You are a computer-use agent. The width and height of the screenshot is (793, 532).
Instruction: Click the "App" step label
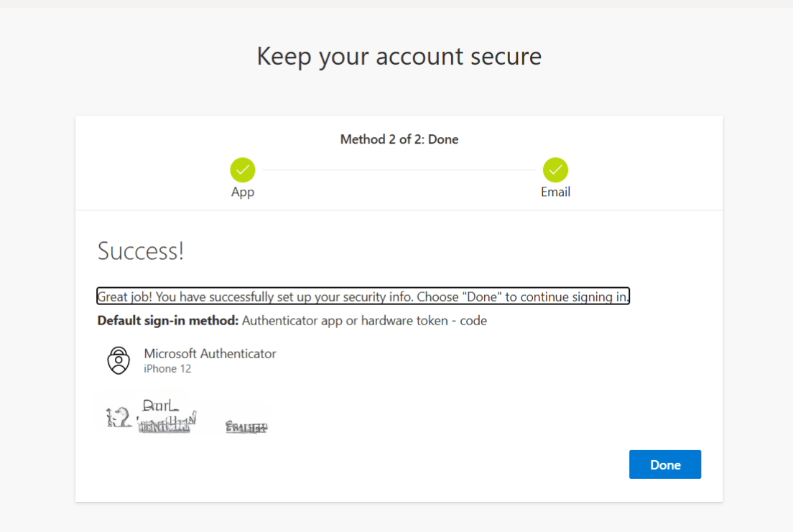point(243,192)
